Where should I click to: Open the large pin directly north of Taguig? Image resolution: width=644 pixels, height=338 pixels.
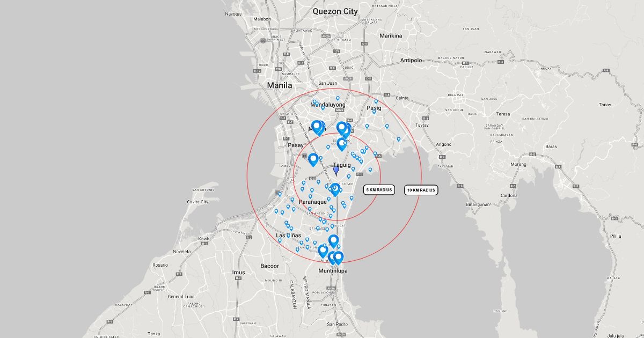click(341, 143)
